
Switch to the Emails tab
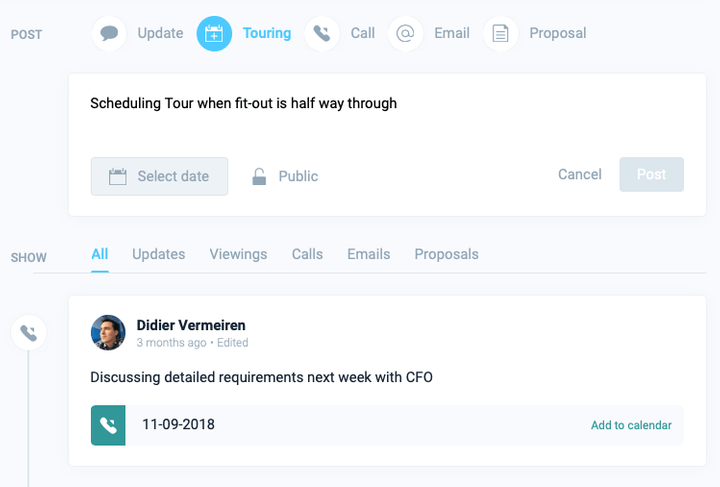(368, 254)
